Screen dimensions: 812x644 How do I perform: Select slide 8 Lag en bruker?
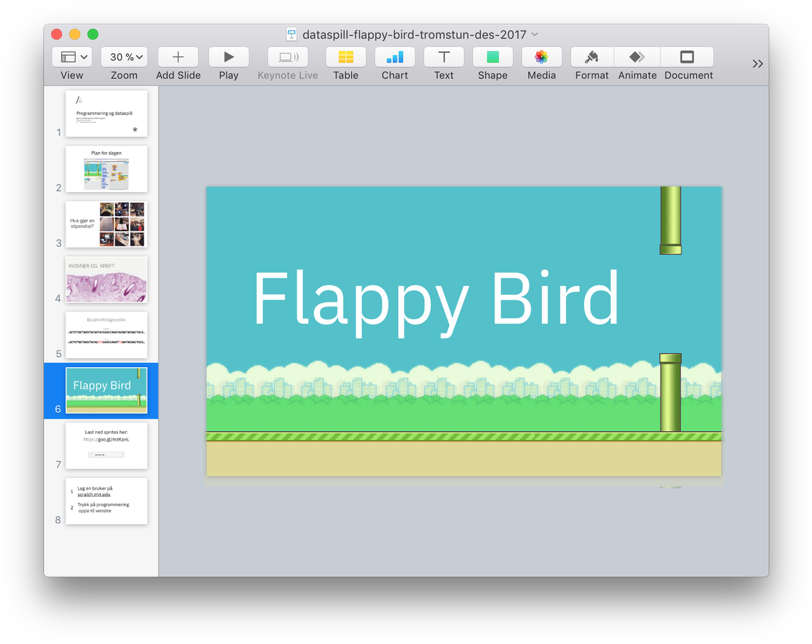pyautogui.click(x=106, y=501)
